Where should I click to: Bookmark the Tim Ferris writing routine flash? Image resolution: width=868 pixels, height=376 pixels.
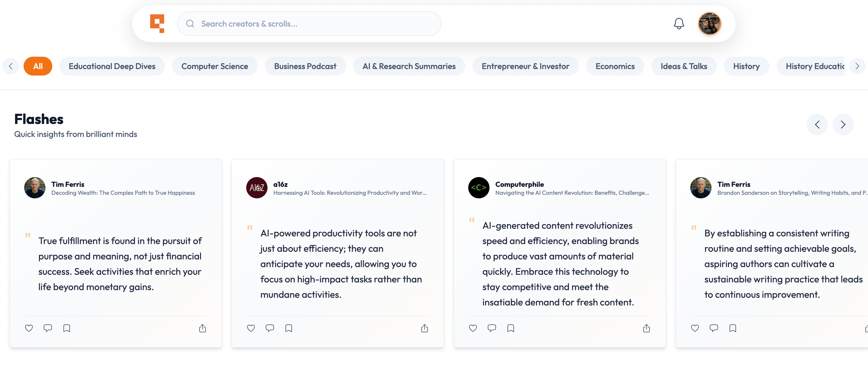[x=732, y=328]
